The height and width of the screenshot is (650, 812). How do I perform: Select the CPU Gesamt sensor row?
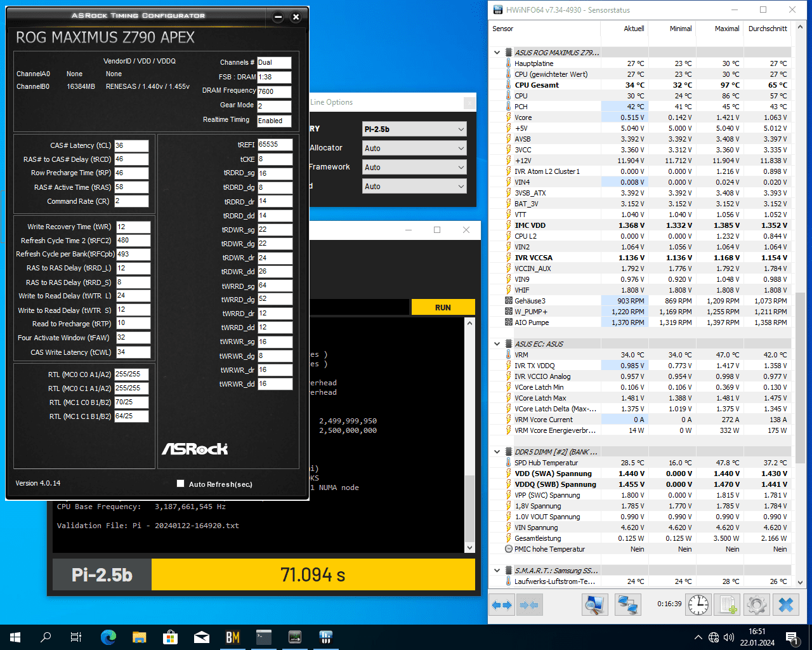(x=641, y=85)
